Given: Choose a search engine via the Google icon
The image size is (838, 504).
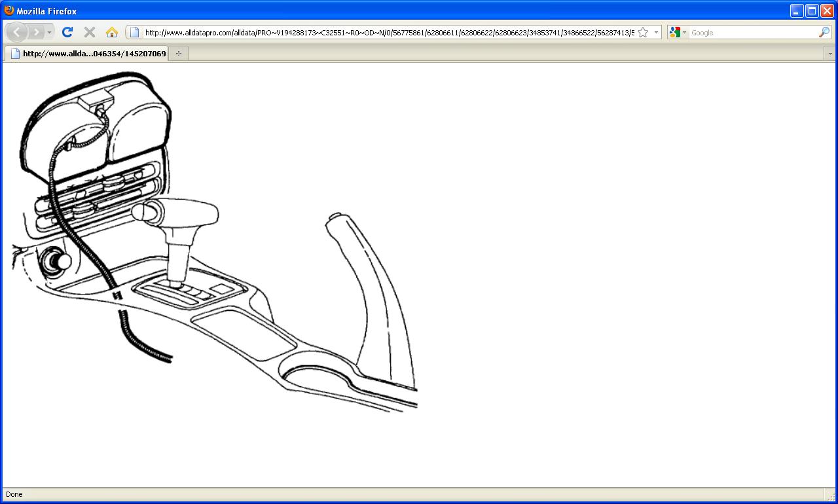Looking at the screenshot, I should (x=678, y=32).
